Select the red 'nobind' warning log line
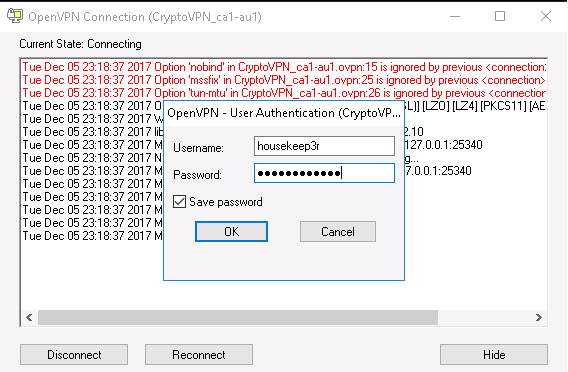The height and width of the screenshot is (372, 568). [284, 67]
